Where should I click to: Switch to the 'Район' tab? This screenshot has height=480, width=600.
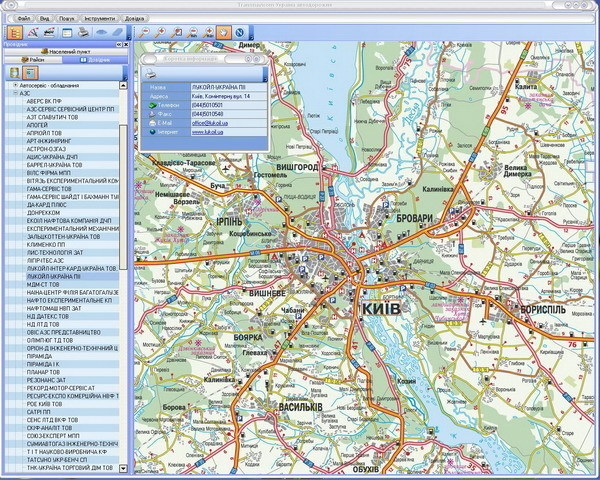30,59
